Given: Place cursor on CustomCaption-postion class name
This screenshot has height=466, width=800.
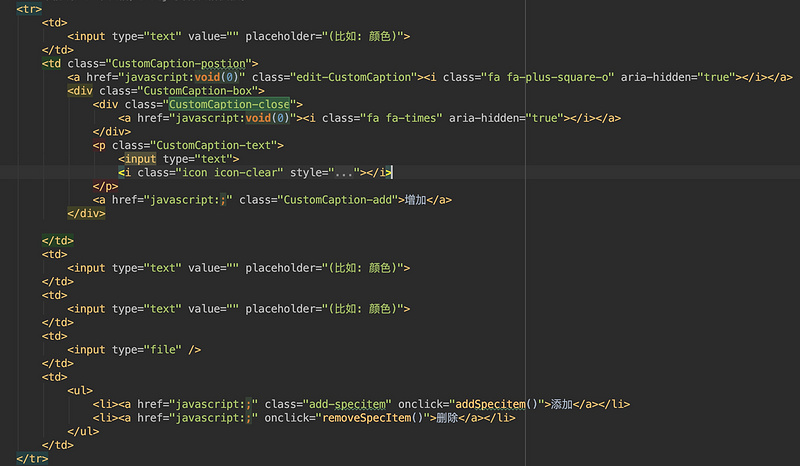Looking at the screenshot, I should pos(179,63).
